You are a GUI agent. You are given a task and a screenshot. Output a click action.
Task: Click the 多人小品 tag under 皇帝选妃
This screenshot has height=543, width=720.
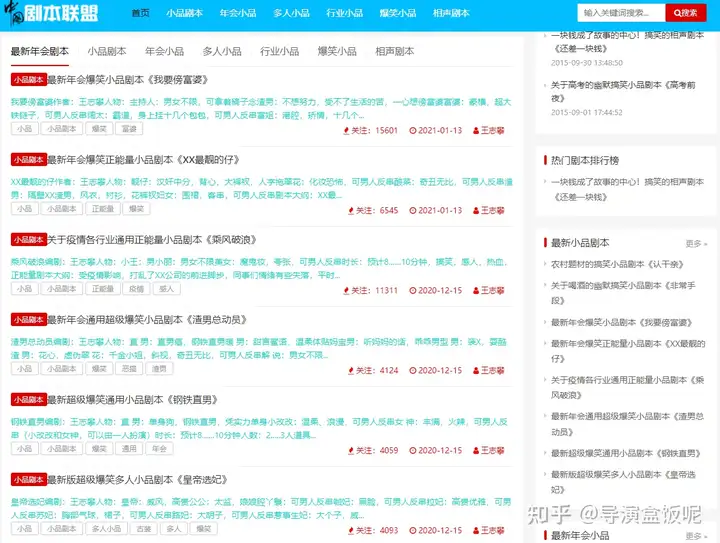tap(107, 529)
